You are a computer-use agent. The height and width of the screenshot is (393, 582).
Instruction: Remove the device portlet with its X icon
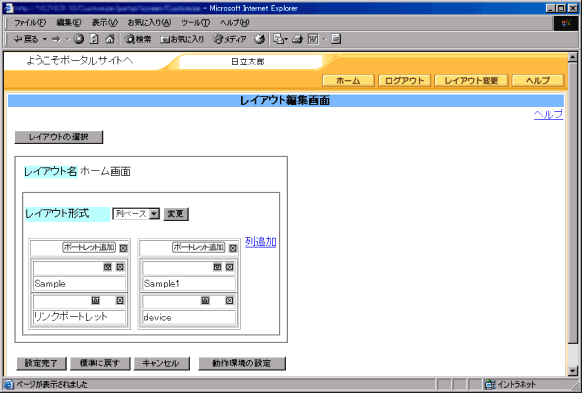point(229,301)
